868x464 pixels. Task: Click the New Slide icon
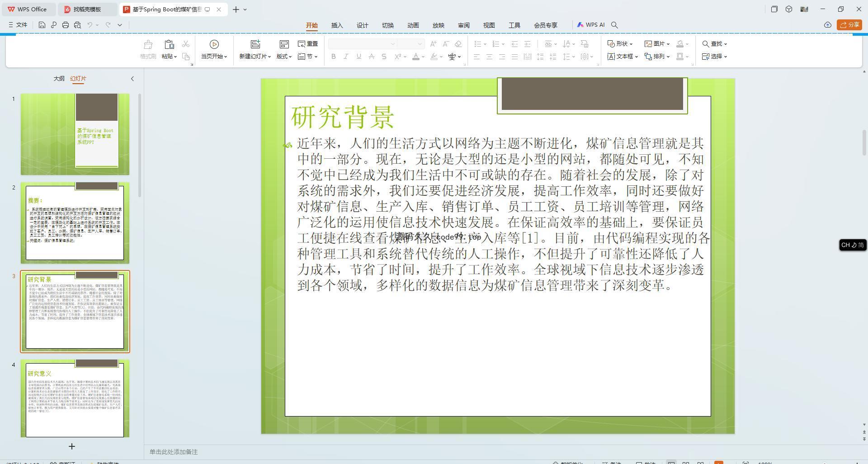pos(255,44)
